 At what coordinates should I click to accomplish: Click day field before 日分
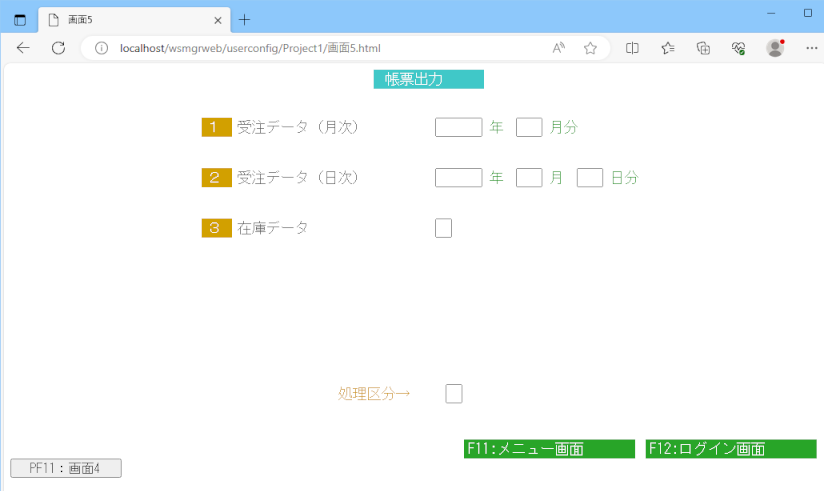pos(590,178)
